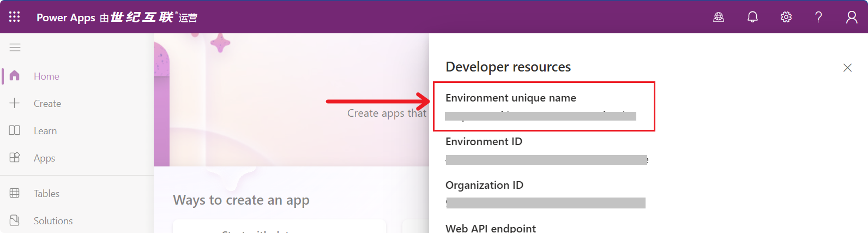Click the redacted Environment unique name value

tap(540, 116)
